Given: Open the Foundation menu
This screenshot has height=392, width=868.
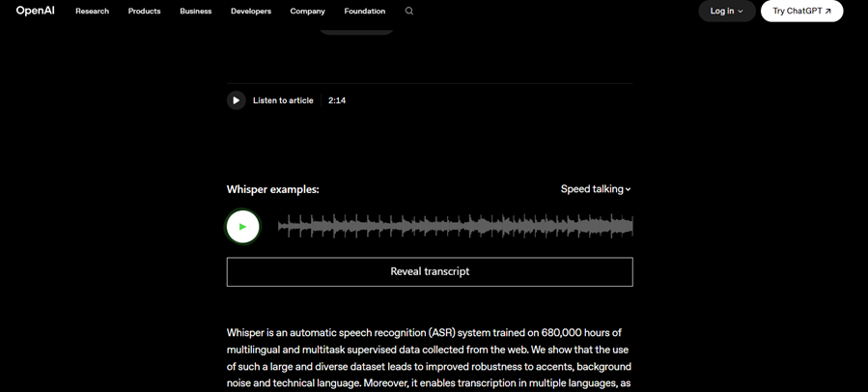Looking at the screenshot, I should [x=364, y=11].
